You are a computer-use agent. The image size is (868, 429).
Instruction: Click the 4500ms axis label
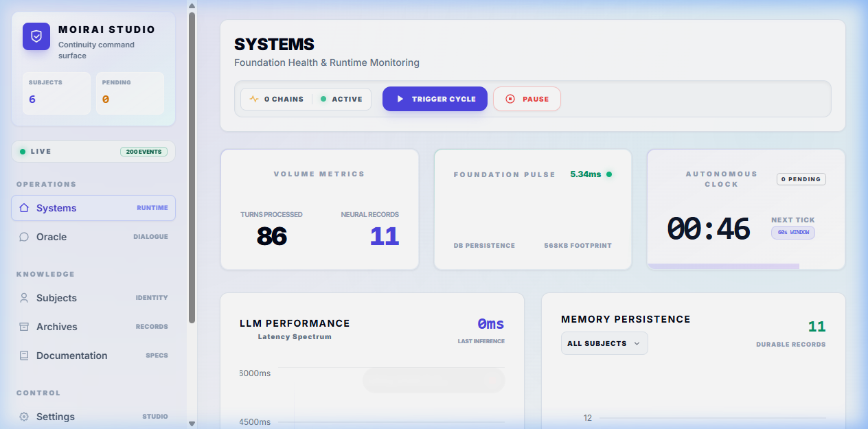coord(255,422)
